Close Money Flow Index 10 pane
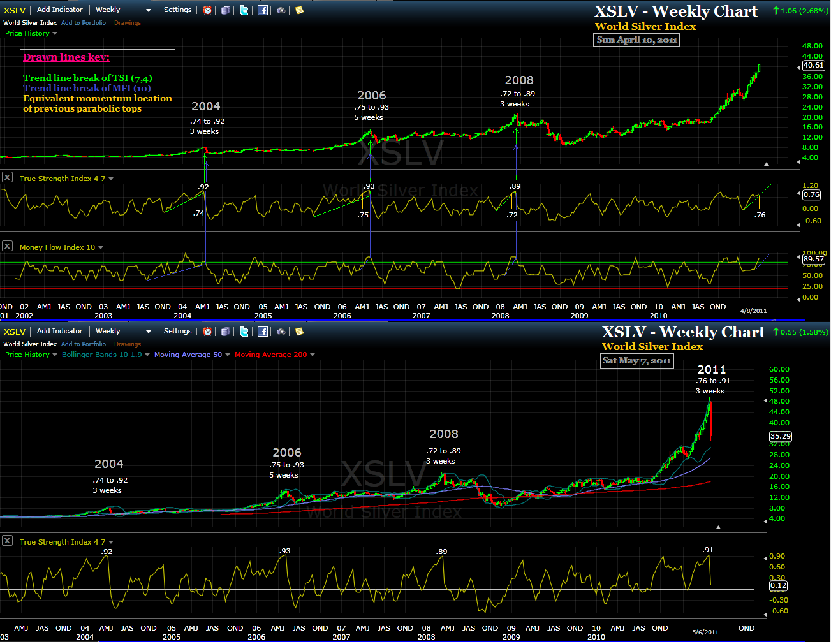831x644 pixels. 7,246
